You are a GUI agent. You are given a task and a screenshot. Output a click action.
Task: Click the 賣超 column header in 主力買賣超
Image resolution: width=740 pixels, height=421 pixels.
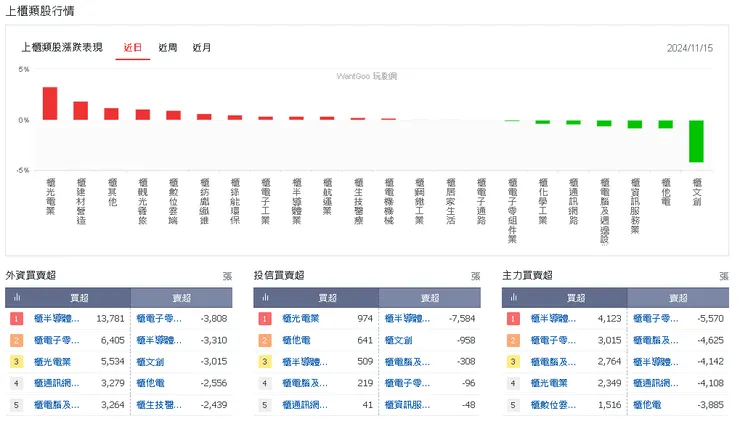coord(678,298)
